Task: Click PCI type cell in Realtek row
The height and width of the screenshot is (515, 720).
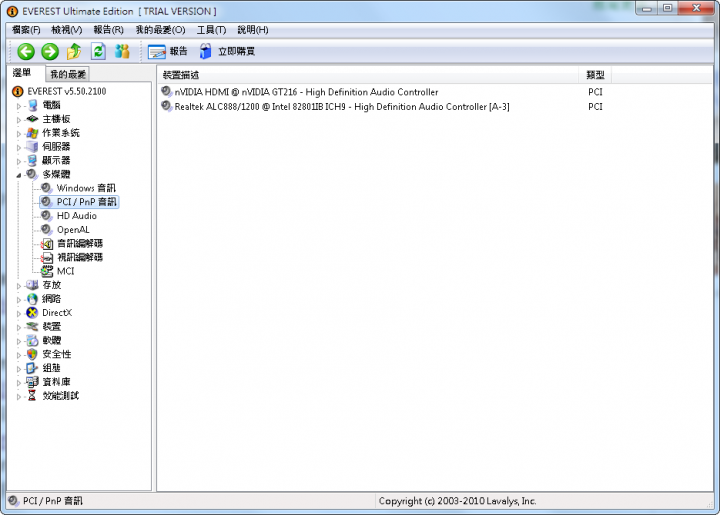Action: [595, 106]
